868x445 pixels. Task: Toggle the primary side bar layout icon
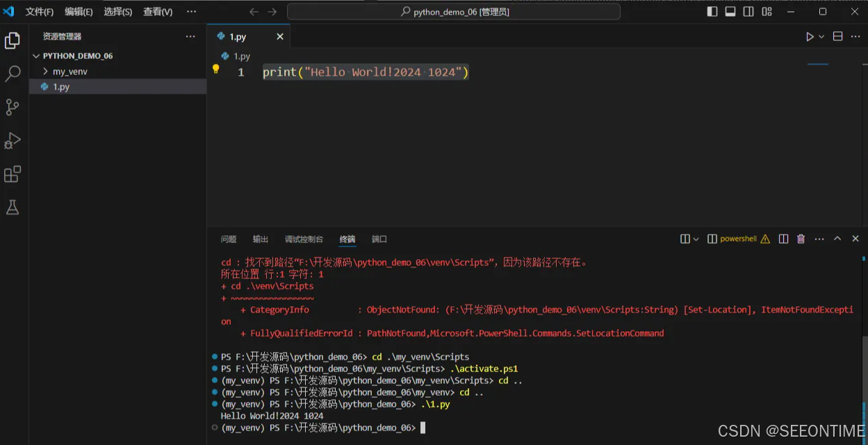pos(712,12)
